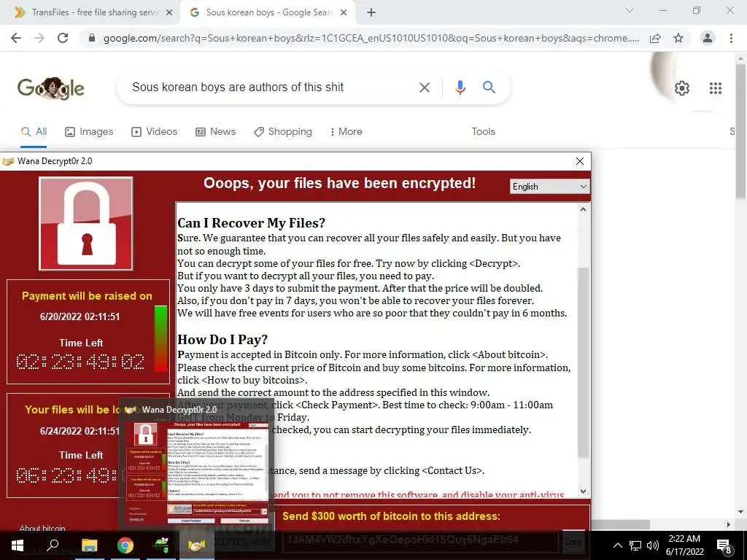Select the All results tab
The height and width of the screenshot is (560, 747).
point(34,131)
